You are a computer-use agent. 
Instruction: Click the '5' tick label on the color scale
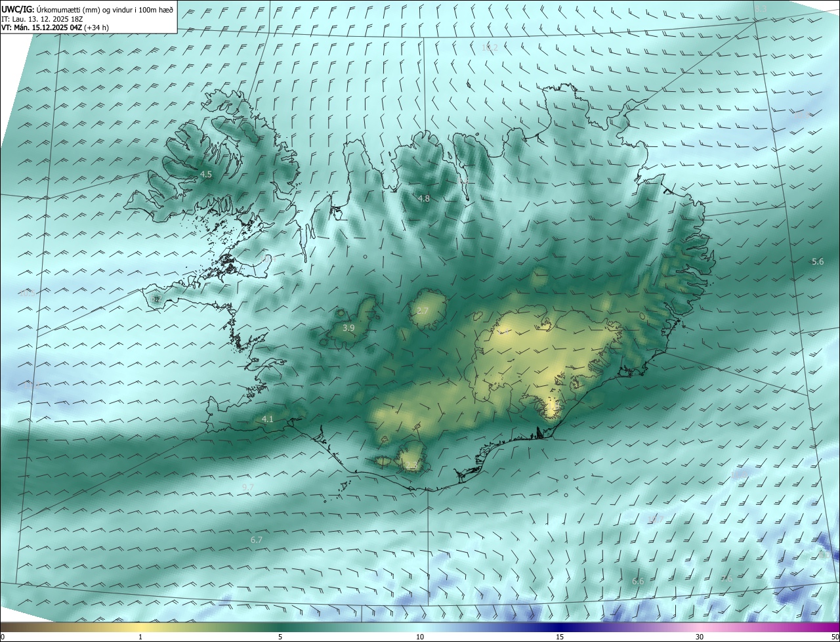click(280, 637)
